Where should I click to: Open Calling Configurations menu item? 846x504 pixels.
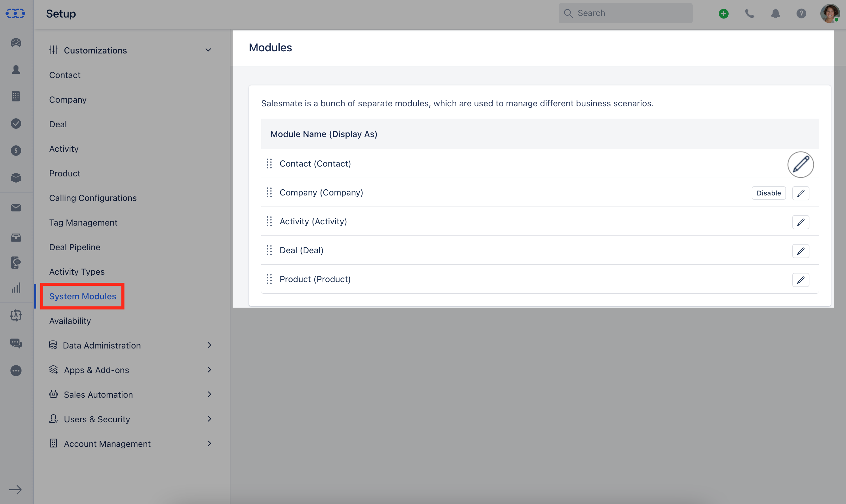(x=93, y=198)
